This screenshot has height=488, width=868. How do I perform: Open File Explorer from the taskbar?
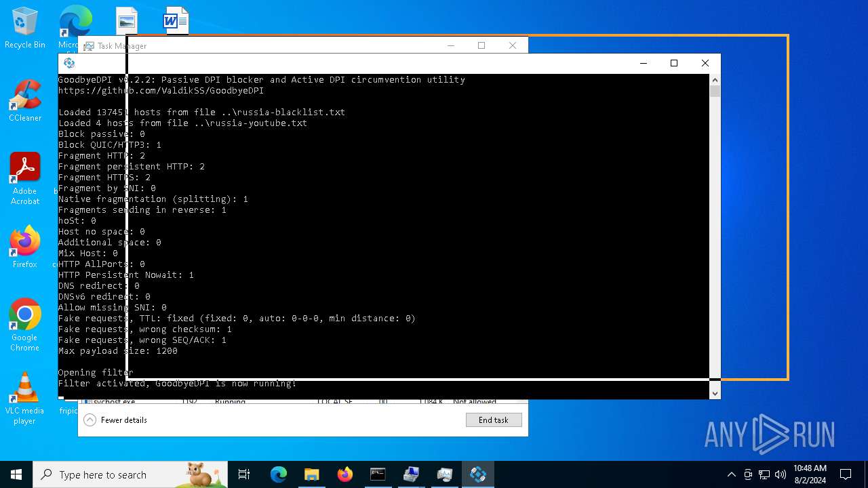click(311, 474)
